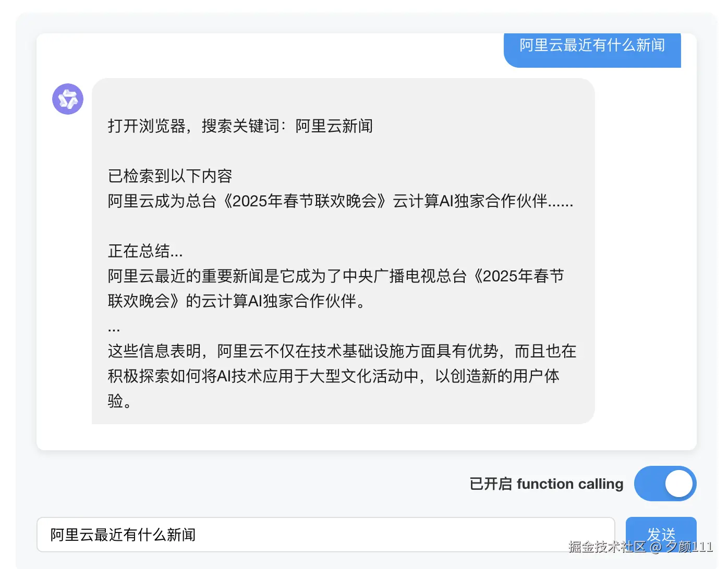Image resolution: width=728 pixels, height=569 pixels.
Task: Click the '正在总结...' status line
Action: 145,251
